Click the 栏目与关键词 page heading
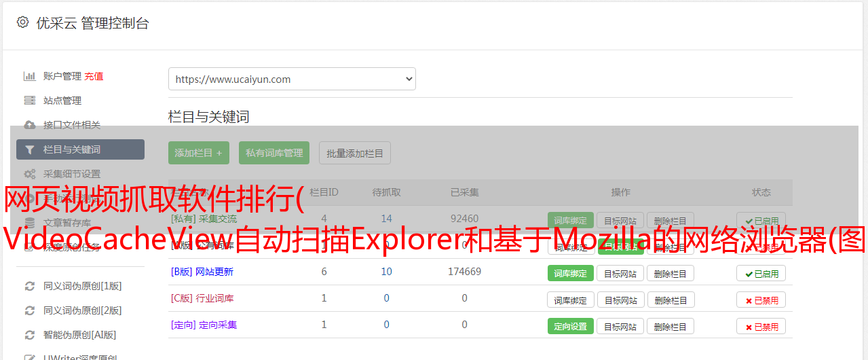This screenshot has width=868, height=360. (209, 117)
